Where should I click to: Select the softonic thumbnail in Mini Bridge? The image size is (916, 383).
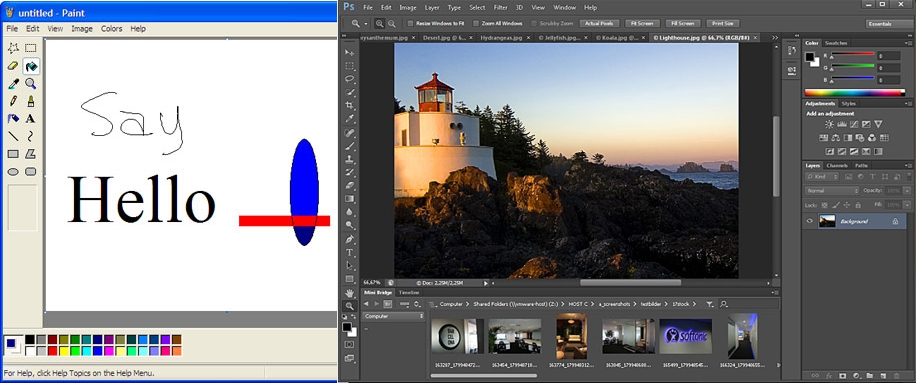(685, 336)
